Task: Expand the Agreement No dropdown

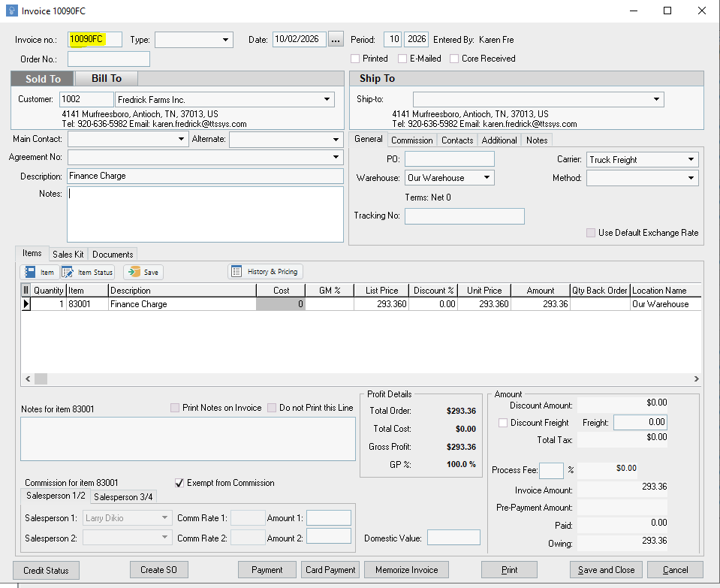Action: click(336, 157)
